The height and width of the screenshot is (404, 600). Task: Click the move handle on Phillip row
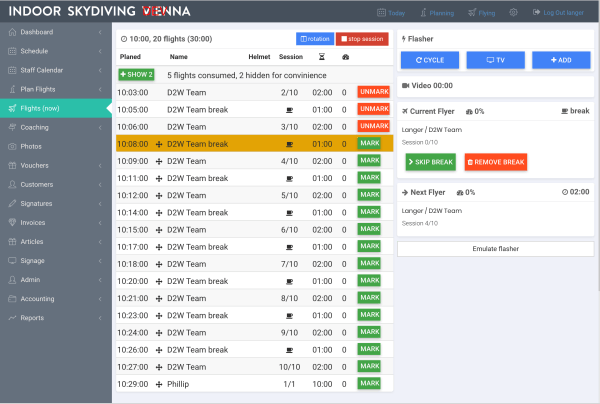click(x=159, y=384)
